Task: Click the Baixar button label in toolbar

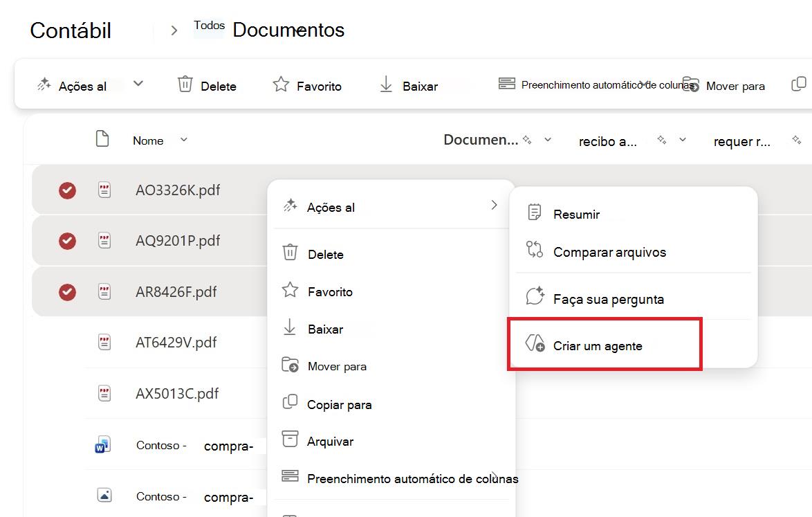Action: [x=420, y=87]
